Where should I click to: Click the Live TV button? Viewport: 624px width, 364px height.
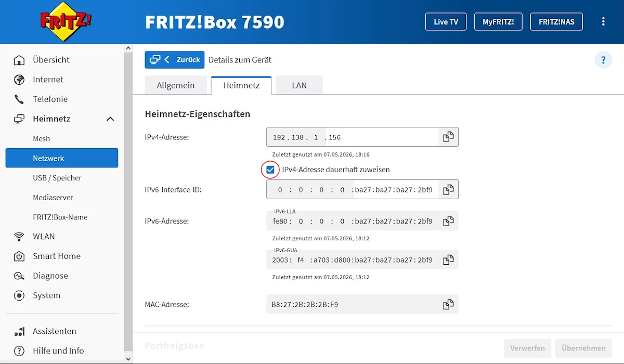coord(446,22)
